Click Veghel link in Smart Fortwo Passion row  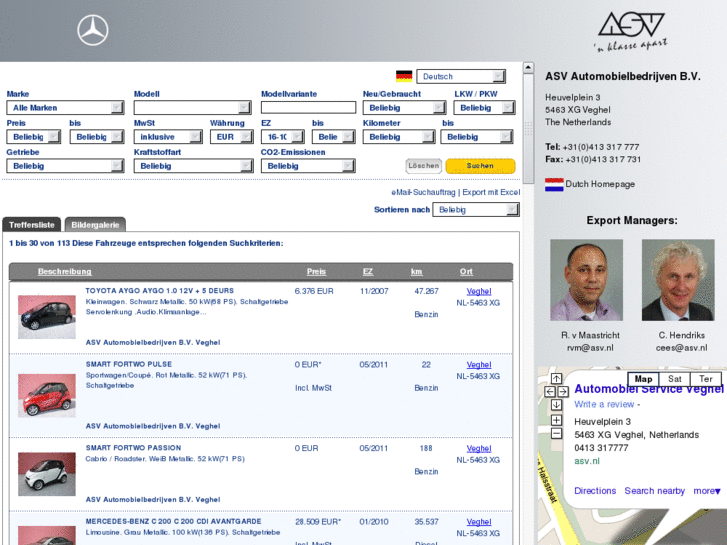pos(479,449)
